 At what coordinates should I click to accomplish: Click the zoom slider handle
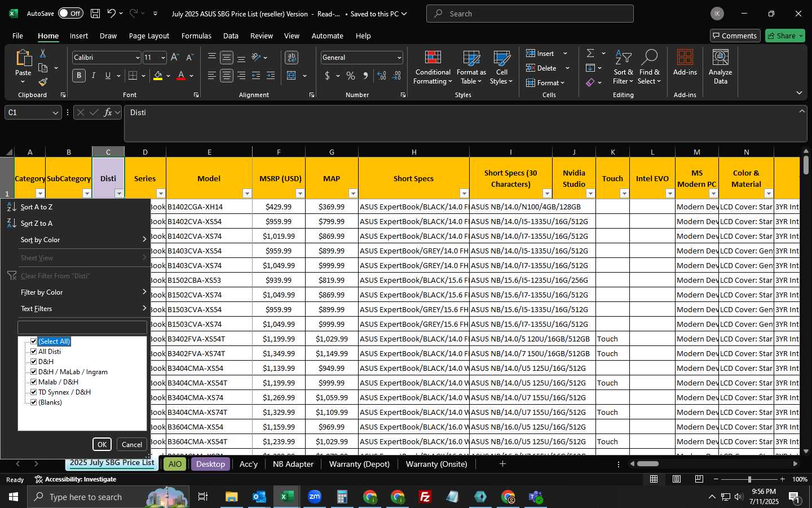pyautogui.click(x=749, y=479)
